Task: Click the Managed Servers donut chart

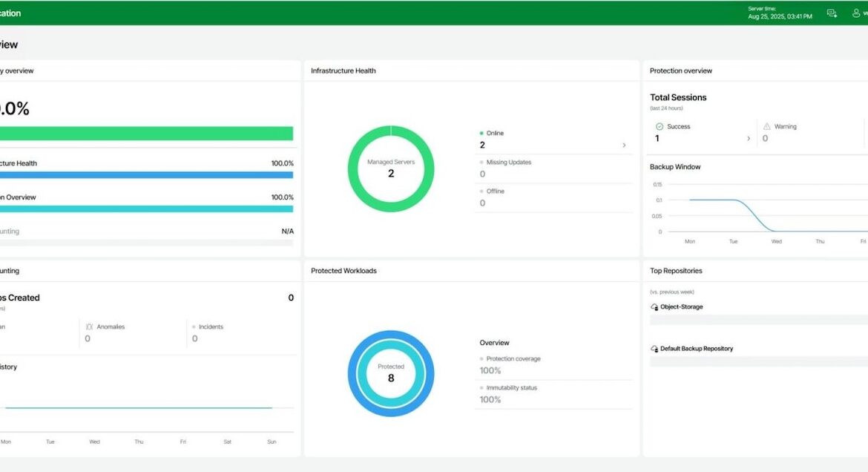Action: pos(391,168)
